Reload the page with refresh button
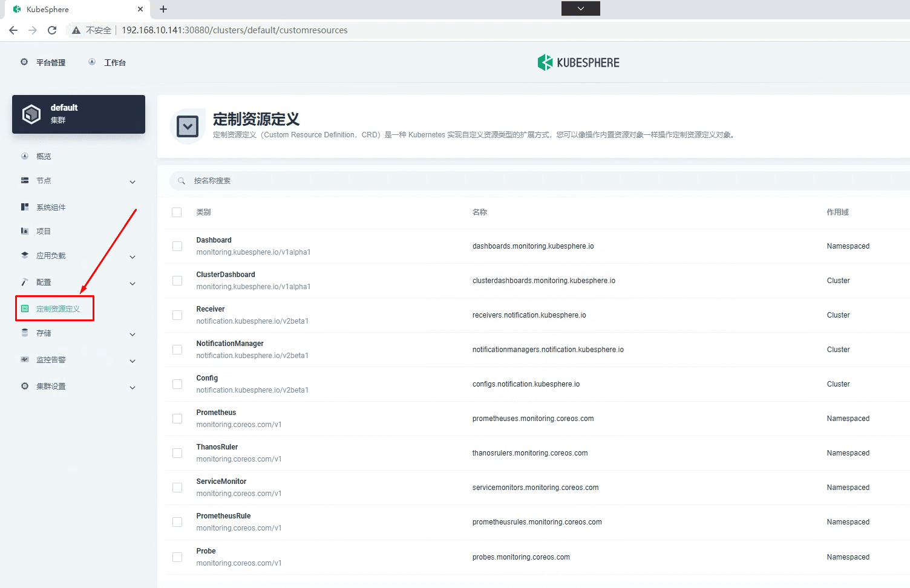Viewport: 910px width, 588px height. pos(52,30)
